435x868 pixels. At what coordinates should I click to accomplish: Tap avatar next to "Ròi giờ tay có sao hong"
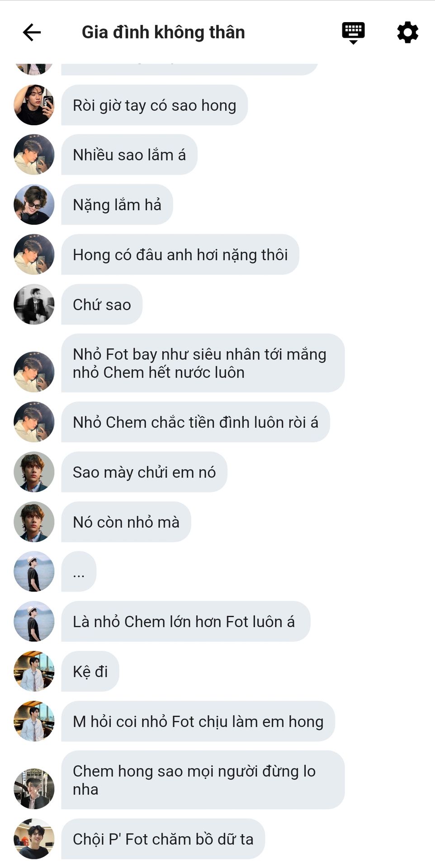(x=34, y=105)
